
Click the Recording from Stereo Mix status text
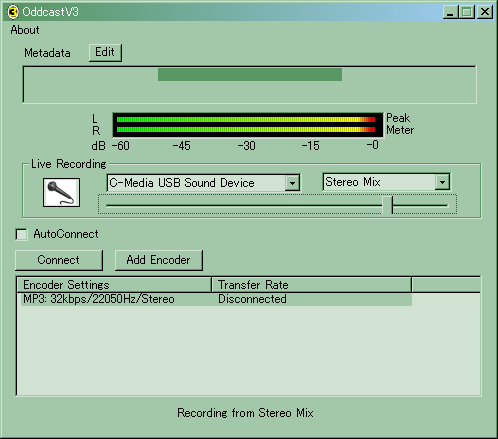pos(245,413)
